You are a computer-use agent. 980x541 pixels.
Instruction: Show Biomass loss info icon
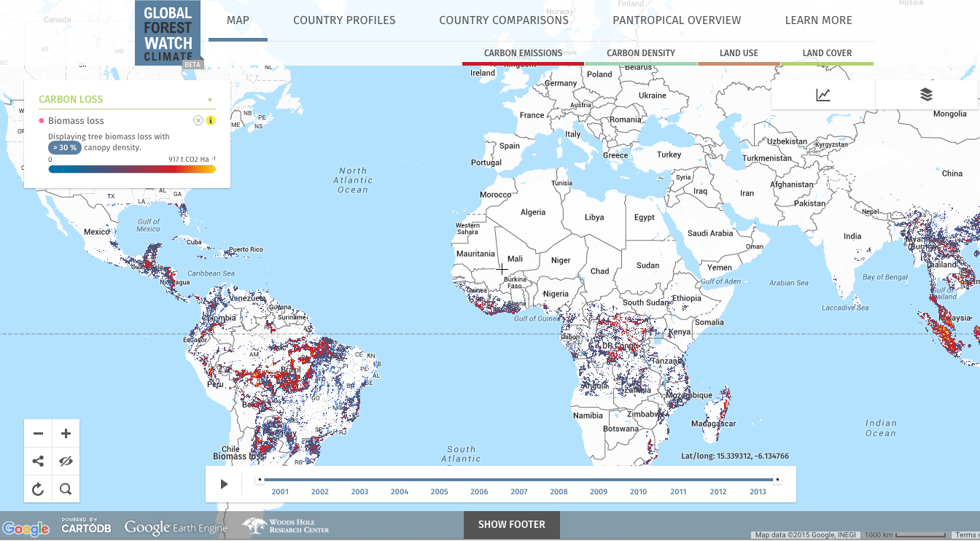tap(211, 120)
